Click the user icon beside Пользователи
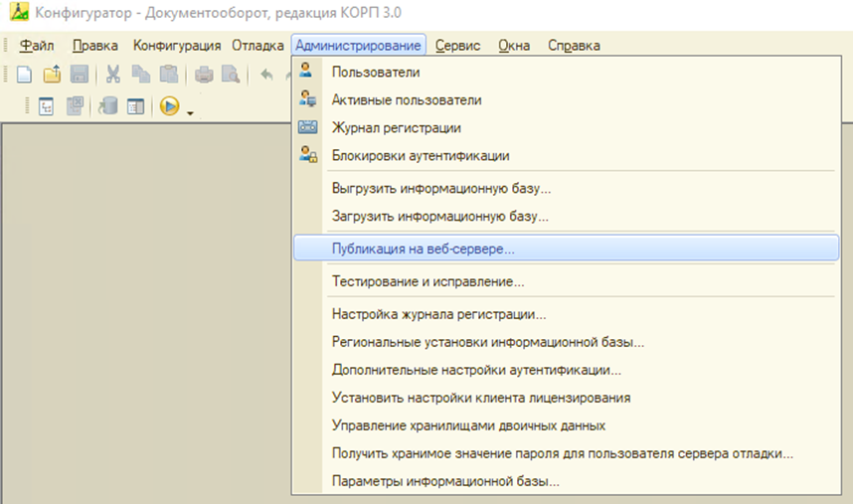 (x=306, y=70)
